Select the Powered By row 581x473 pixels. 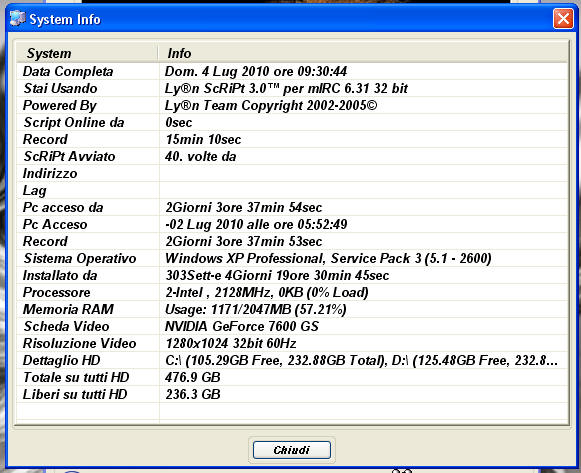pyautogui.click(x=292, y=105)
